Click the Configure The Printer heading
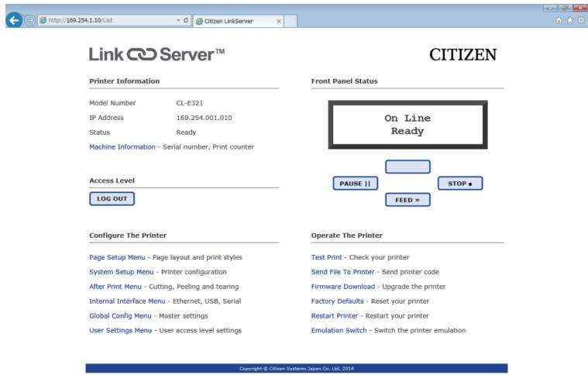The image size is (588, 375). (x=128, y=236)
